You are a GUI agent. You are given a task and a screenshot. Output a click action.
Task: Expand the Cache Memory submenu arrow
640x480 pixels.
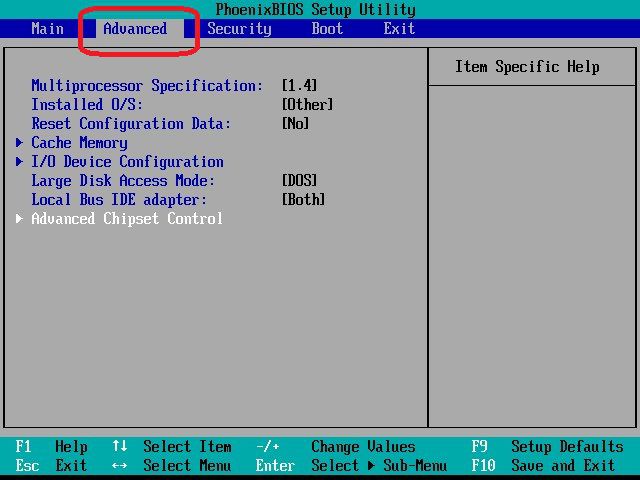coord(19,142)
